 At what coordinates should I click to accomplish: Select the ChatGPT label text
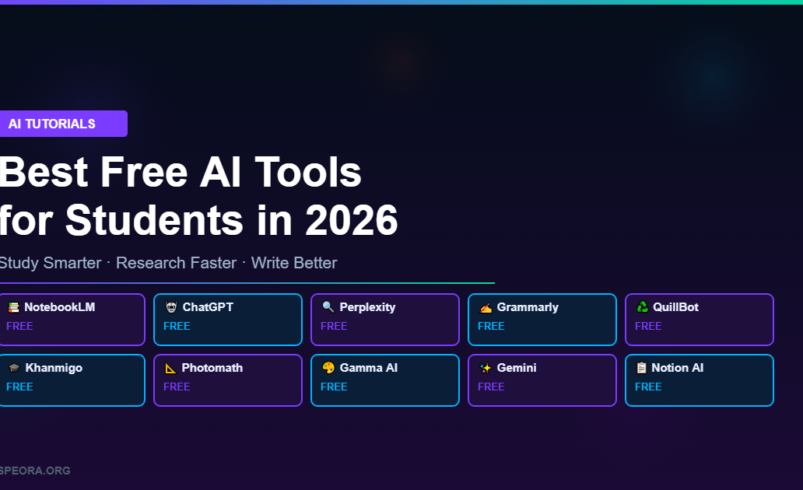point(208,307)
